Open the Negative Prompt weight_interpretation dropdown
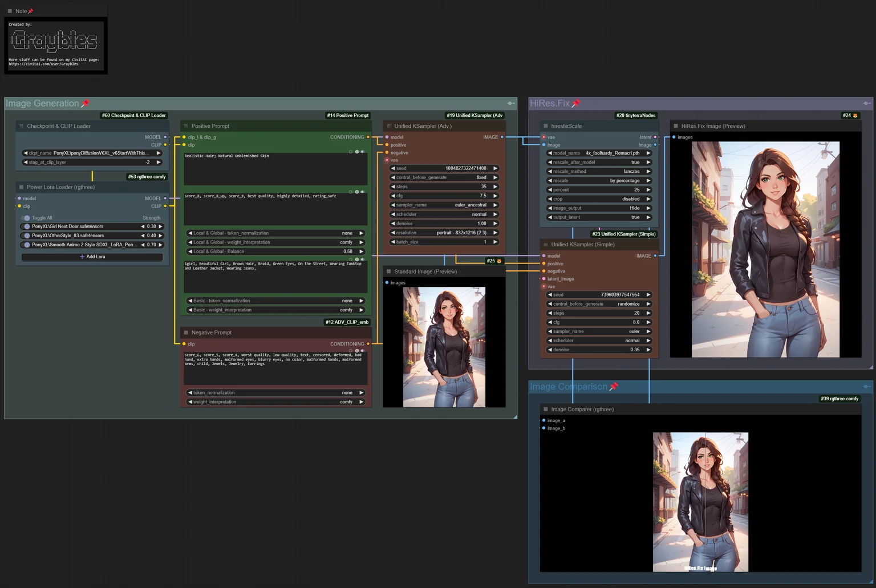 point(275,402)
